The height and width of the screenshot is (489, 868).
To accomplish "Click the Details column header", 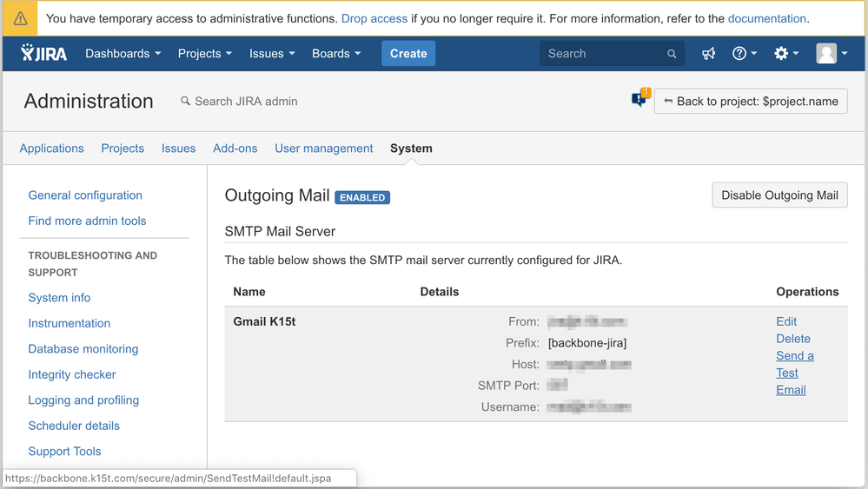I will pos(440,292).
